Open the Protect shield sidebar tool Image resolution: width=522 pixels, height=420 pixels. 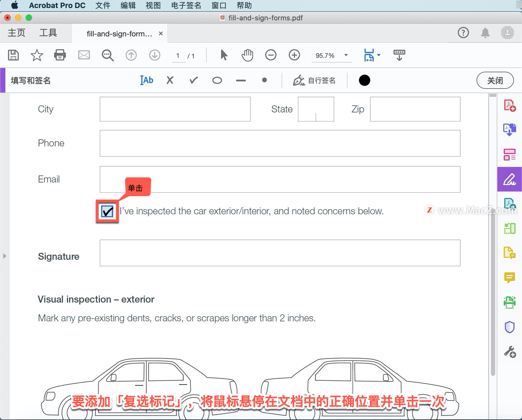pos(509,327)
